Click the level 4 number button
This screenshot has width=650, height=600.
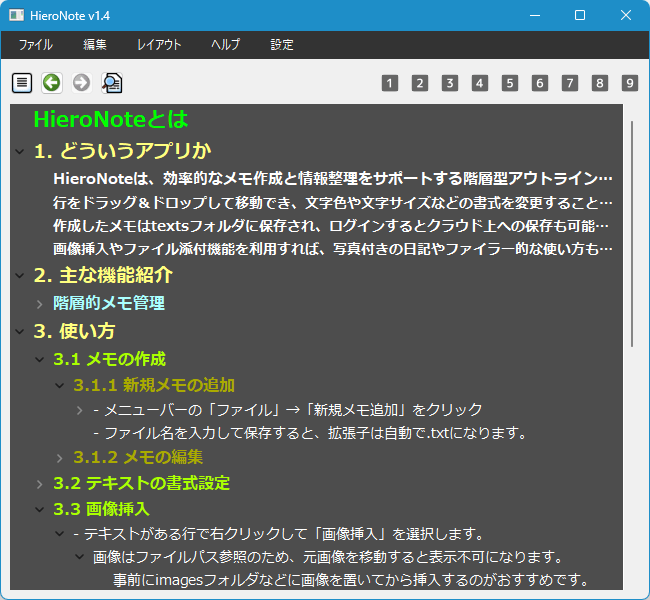480,83
